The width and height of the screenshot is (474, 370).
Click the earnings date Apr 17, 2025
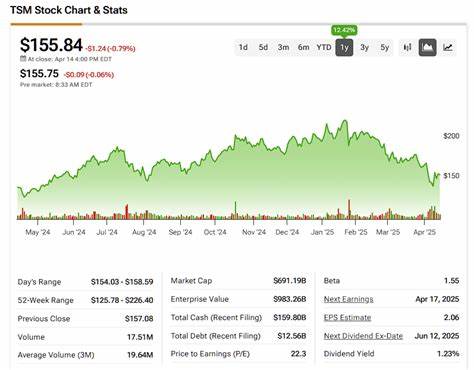tap(437, 299)
